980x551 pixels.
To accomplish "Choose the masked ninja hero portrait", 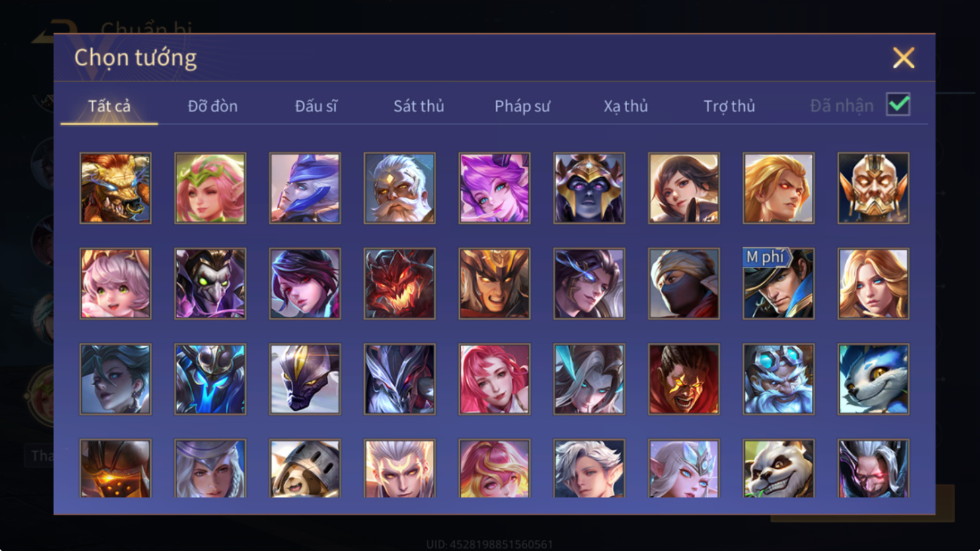I will [684, 283].
